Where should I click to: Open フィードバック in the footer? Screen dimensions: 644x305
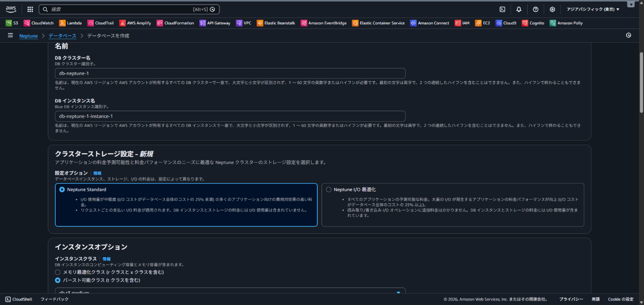coord(54,299)
